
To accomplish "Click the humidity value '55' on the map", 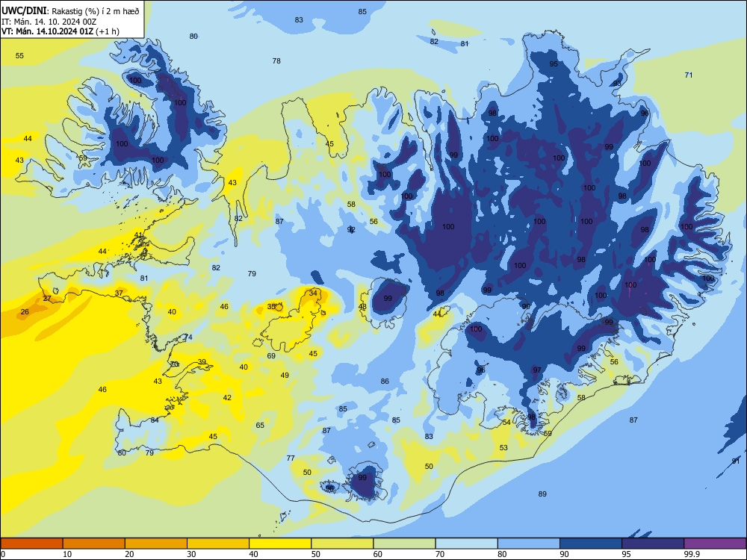I will (x=19, y=56).
